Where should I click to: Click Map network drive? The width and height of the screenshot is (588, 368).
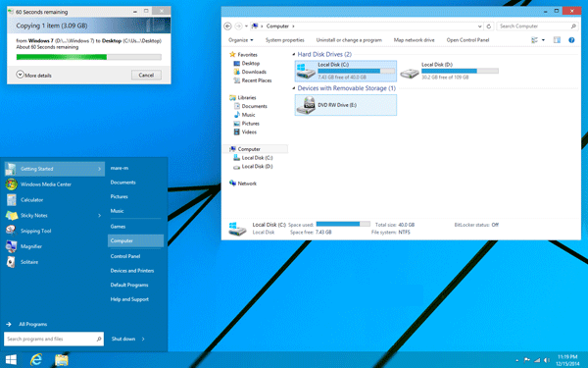[414, 40]
